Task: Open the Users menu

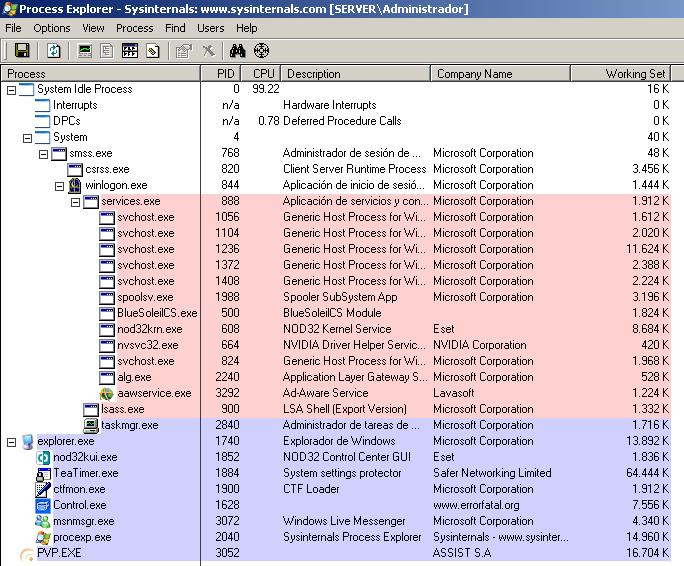Action: click(211, 28)
